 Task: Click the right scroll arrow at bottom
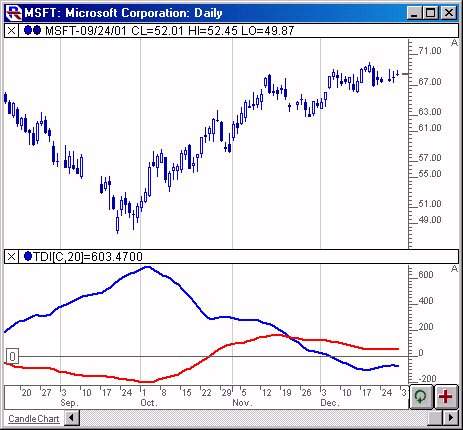point(451,418)
